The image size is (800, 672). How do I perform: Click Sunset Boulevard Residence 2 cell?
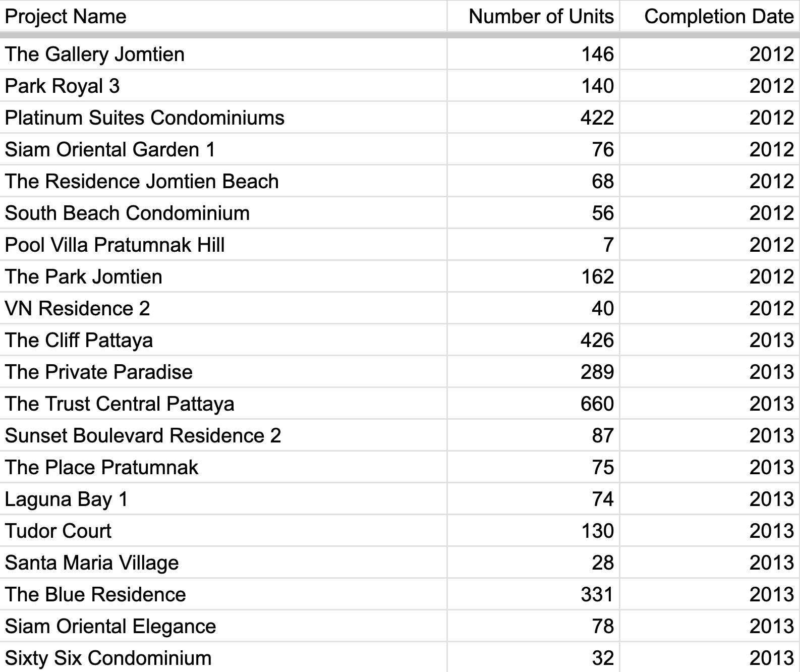[x=223, y=435]
